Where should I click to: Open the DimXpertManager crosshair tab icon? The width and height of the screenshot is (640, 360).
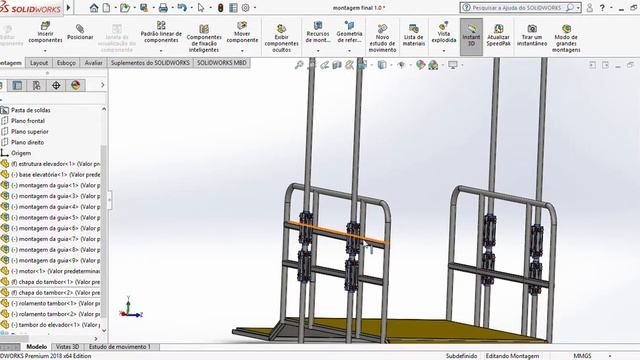(x=56, y=85)
